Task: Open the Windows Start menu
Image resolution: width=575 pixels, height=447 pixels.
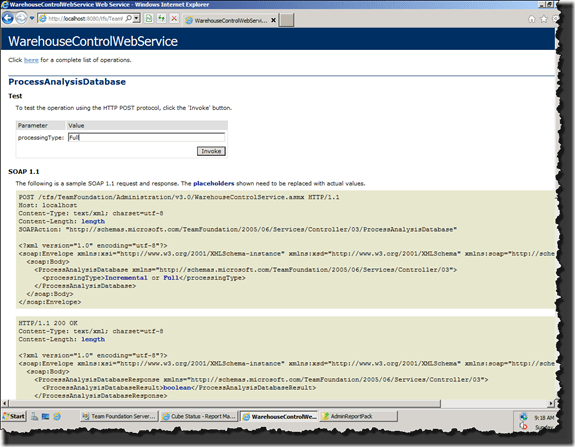Action: [14, 416]
